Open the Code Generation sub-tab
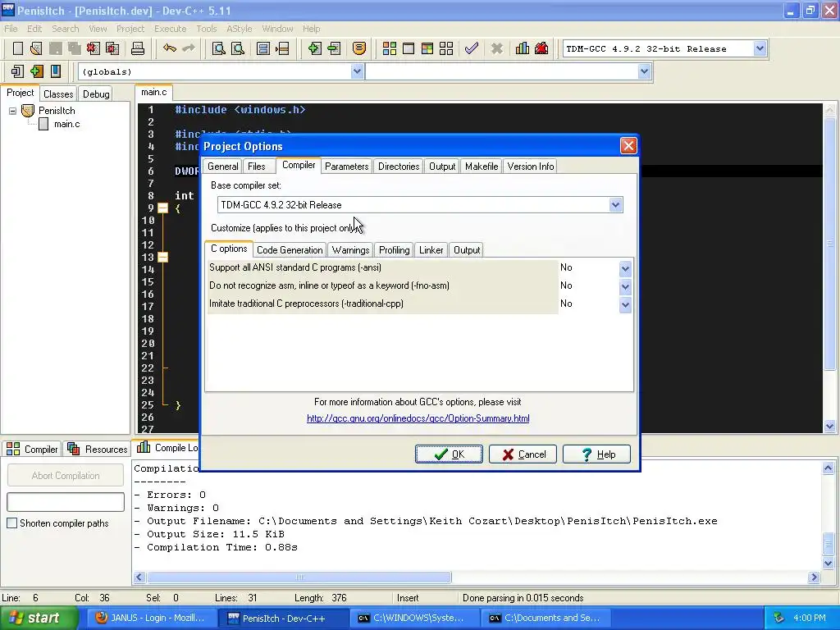The image size is (840, 630). (x=290, y=250)
